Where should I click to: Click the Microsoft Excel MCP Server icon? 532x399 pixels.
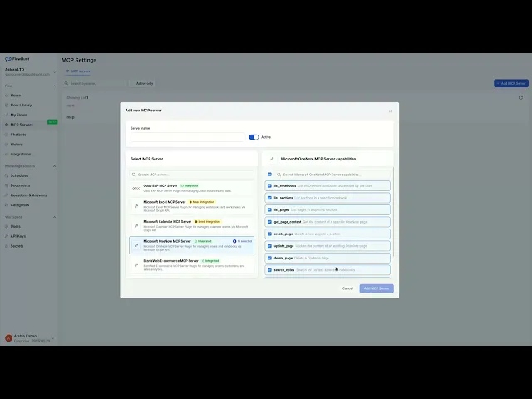136,206
